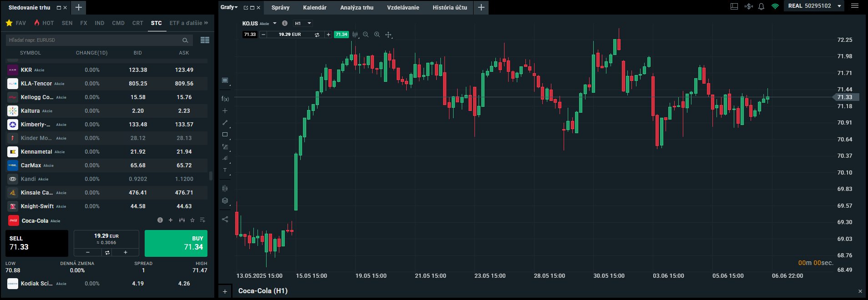The image size is (868, 300).
Task: Select the fan lines drawing tool
Action: (x=225, y=159)
